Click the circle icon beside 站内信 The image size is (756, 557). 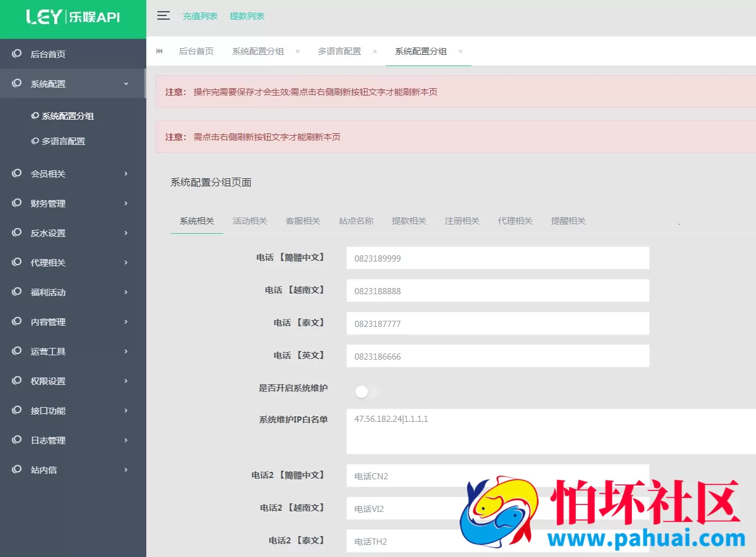(17, 469)
